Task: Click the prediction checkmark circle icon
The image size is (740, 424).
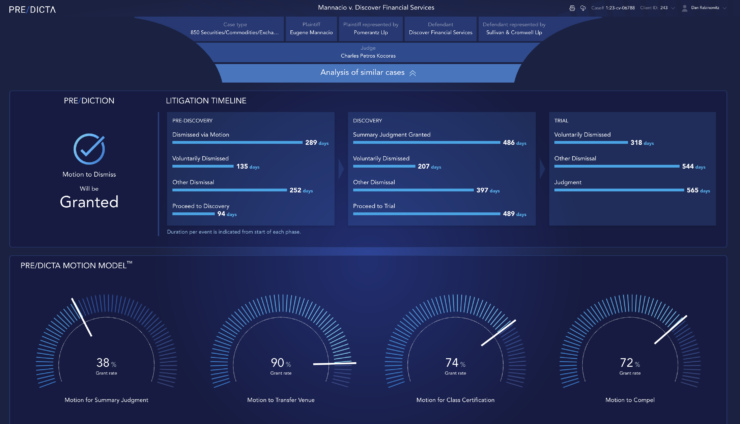Action: [x=89, y=149]
